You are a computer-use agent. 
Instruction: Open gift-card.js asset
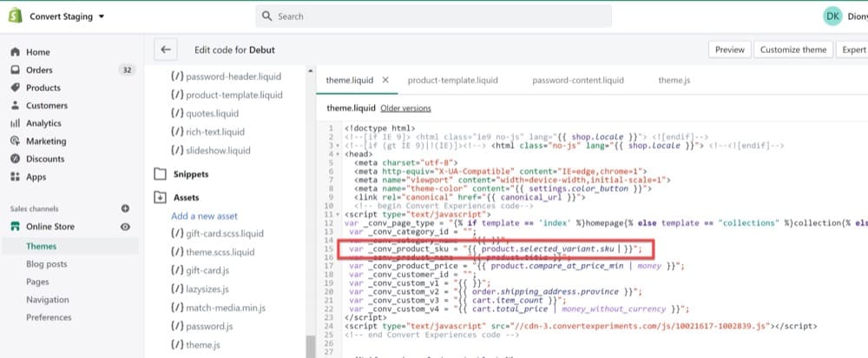(200, 270)
